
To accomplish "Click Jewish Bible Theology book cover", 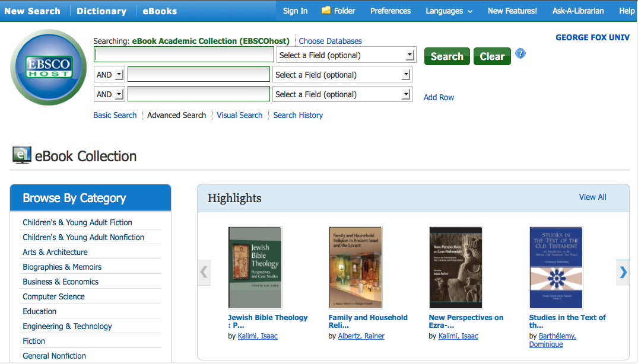I will click(x=255, y=268).
